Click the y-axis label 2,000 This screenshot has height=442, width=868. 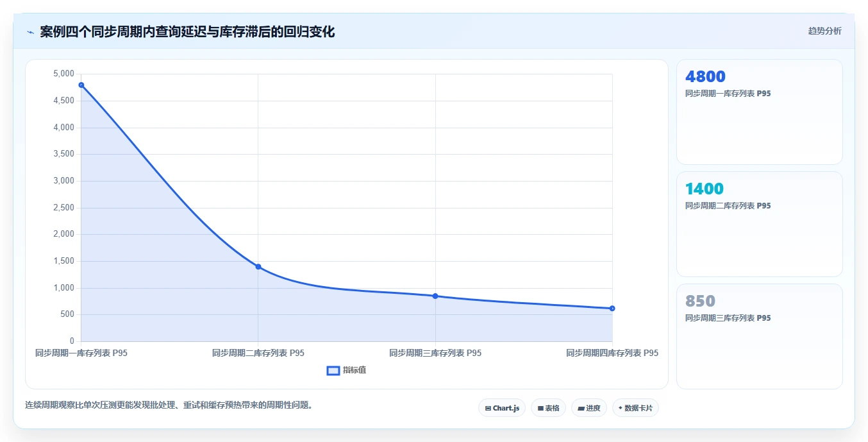(63, 234)
